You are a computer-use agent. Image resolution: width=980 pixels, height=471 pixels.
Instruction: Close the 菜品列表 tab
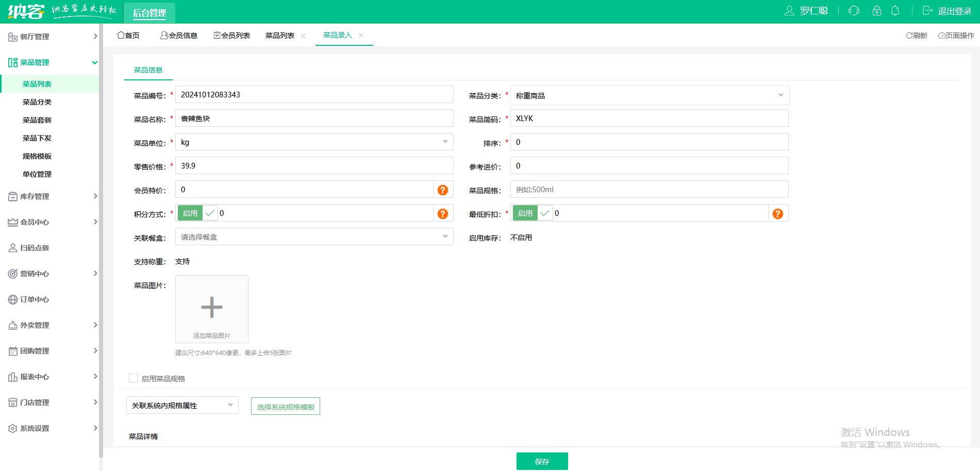coord(303,36)
